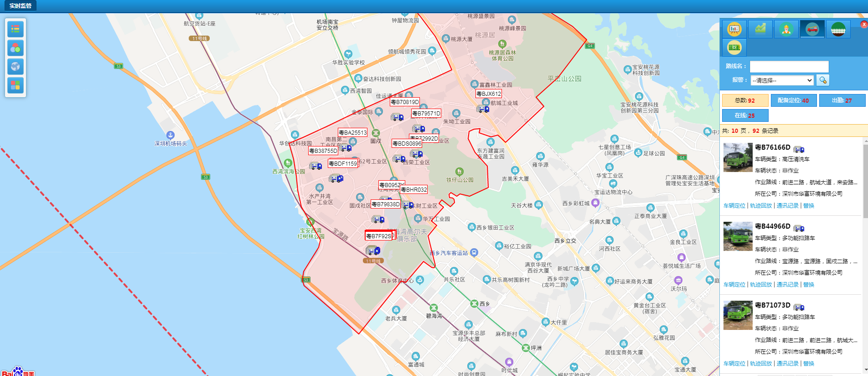Click the colored list icon in left toolbar
Viewport: 868px width, 376px height.
(x=15, y=29)
